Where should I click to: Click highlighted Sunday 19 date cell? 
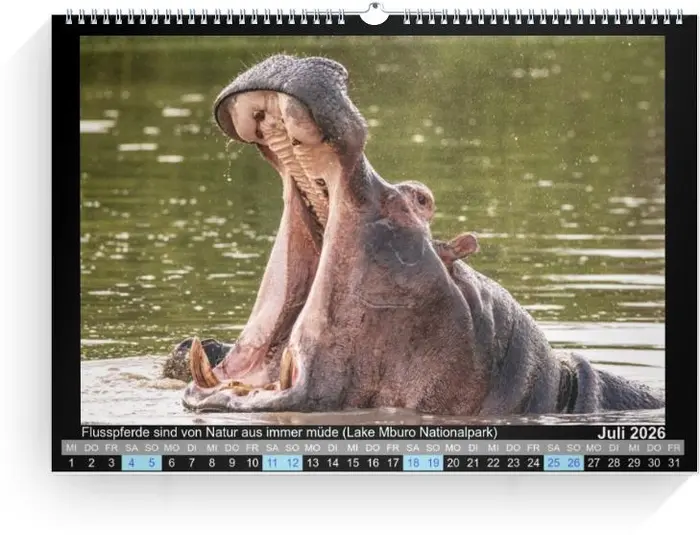433,463
